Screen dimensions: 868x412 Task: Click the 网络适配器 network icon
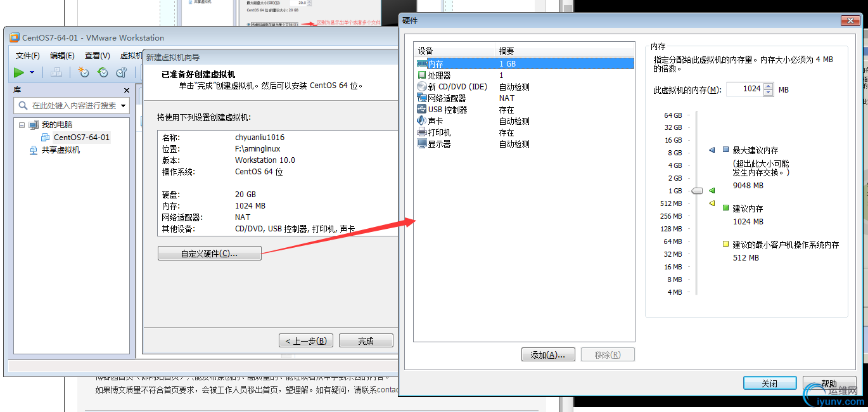pyautogui.click(x=422, y=98)
